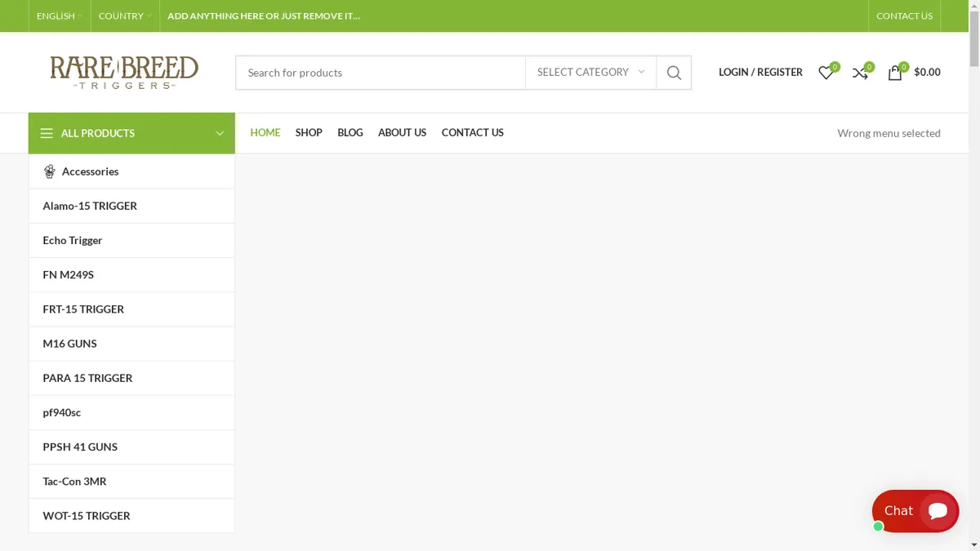Screen dimensions: 980x551
Task: Select the WOT-15 TRIGGER category
Action: pos(131,516)
